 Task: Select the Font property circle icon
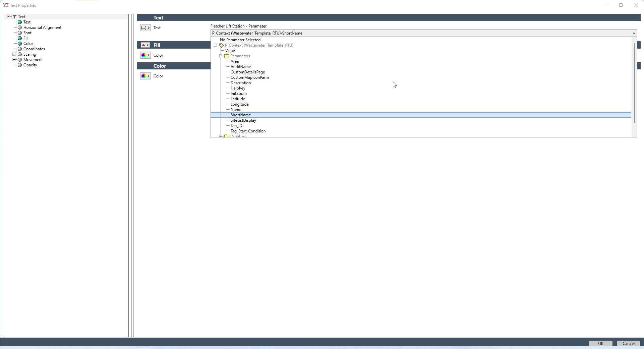click(x=20, y=33)
